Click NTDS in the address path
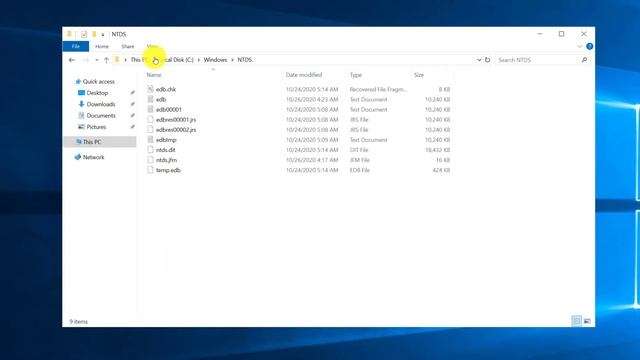 point(244,60)
